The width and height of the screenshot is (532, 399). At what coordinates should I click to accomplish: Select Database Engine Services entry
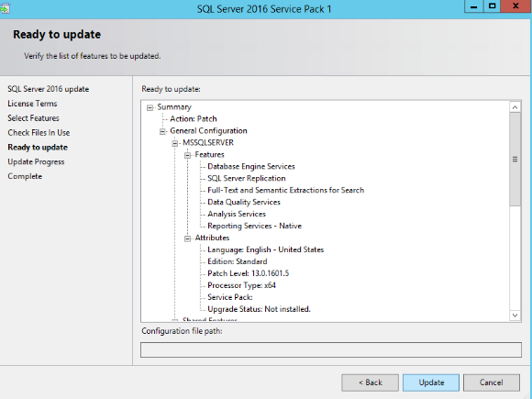[x=251, y=166]
